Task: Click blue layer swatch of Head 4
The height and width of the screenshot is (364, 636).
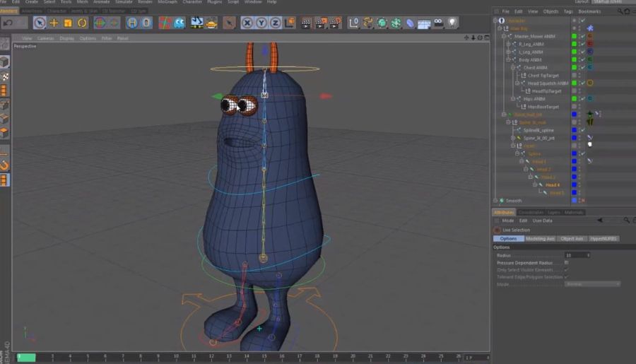Action: tap(574, 185)
